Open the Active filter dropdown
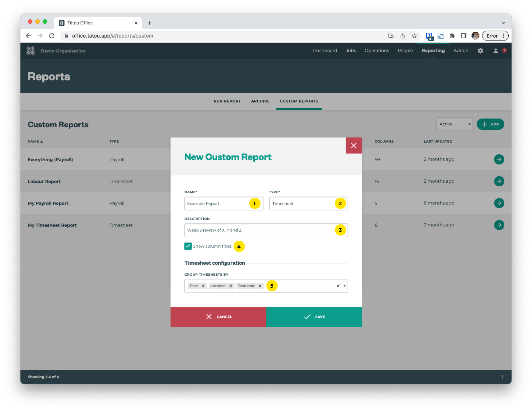Screen dimensions: 532x411 pos(454,124)
